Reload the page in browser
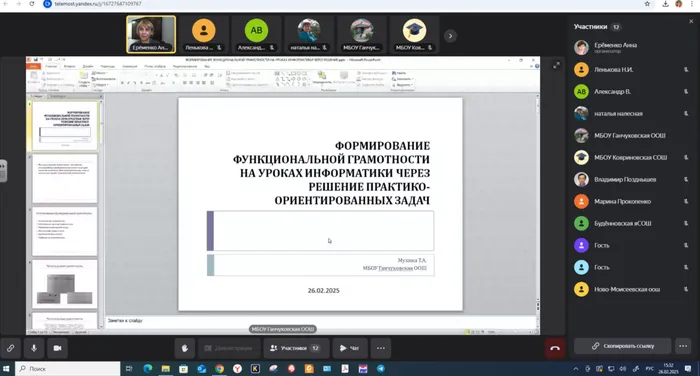700x376 pixels. tap(32, 4)
